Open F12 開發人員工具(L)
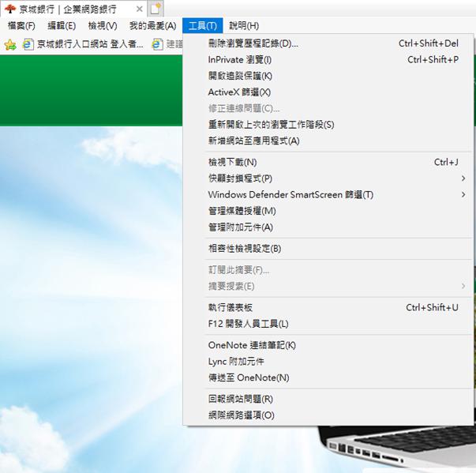This screenshot has height=473, width=476. click(x=328, y=324)
